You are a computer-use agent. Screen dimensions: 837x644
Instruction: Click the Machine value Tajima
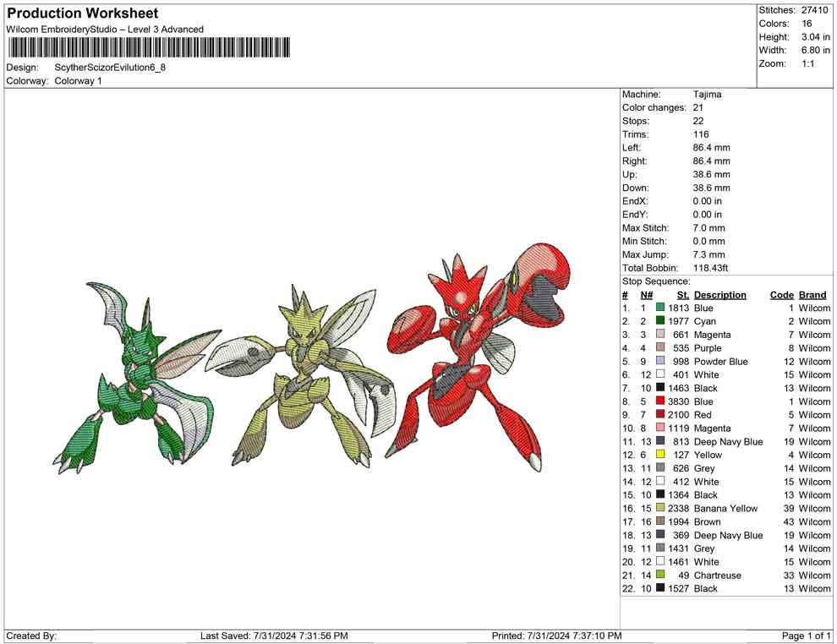(x=708, y=95)
